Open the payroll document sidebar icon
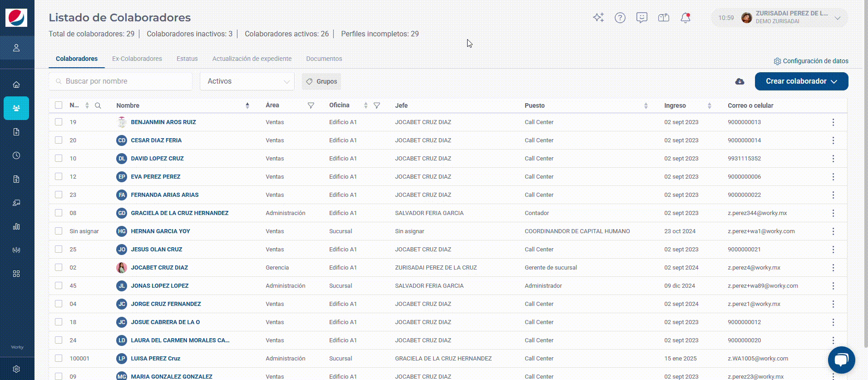The height and width of the screenshot is (380, 868). (16, 179)
